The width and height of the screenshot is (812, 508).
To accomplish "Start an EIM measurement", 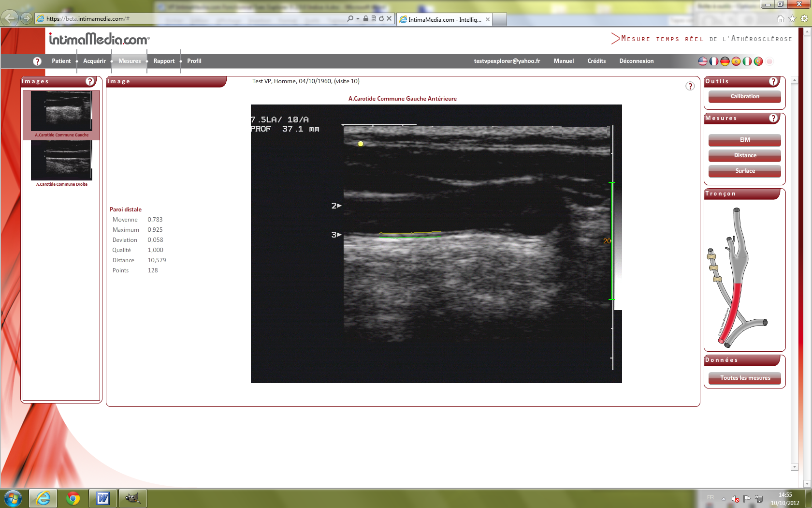I will pos(744,140).
